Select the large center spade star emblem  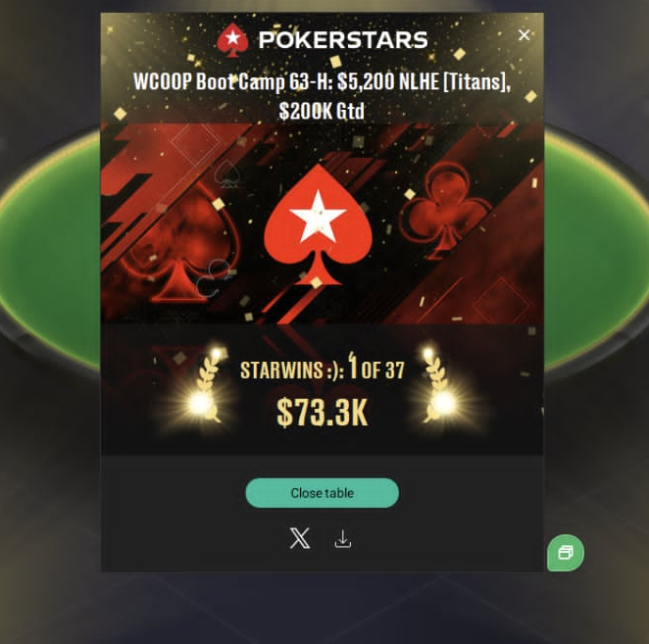point(318,225)
